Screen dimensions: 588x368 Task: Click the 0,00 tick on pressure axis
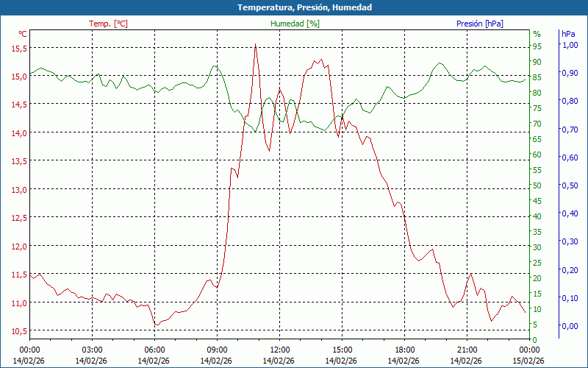click(570, 326)
